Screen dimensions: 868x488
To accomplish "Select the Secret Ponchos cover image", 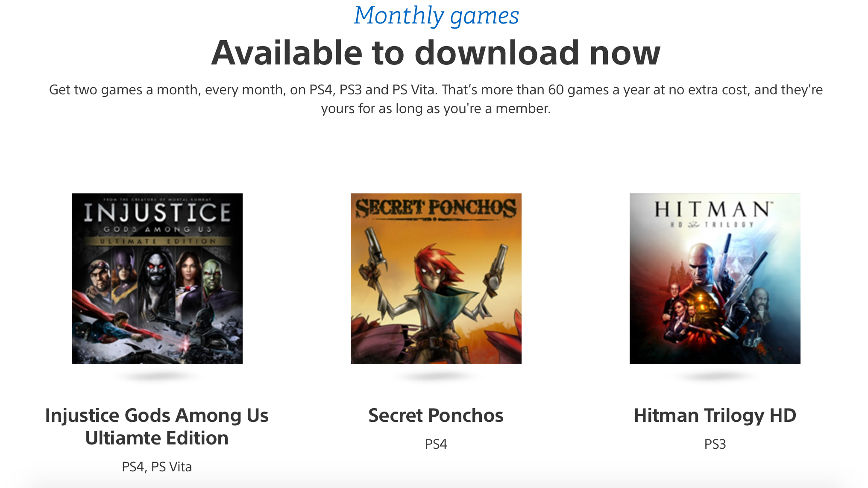I will 436,279.
